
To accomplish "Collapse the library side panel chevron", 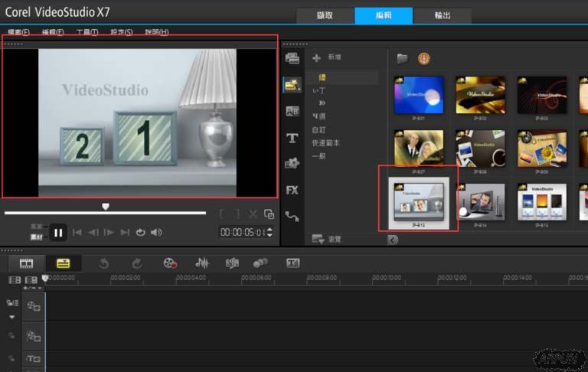I will [x=393, y=240].
